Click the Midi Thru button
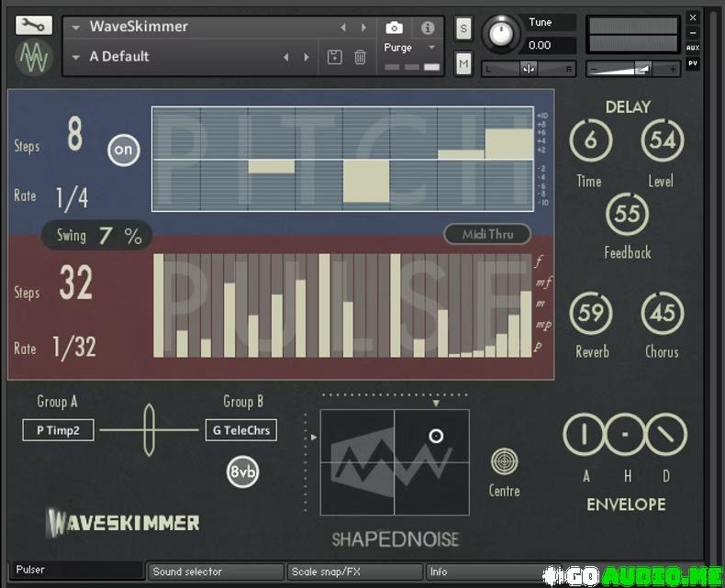Screen dimensions: 725x588 point(487,234)
